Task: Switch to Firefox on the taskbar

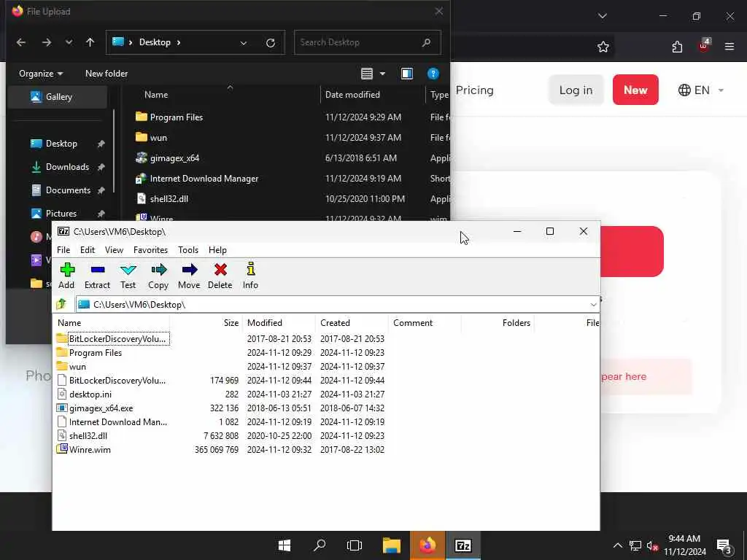Action: (x=427, y=545)
